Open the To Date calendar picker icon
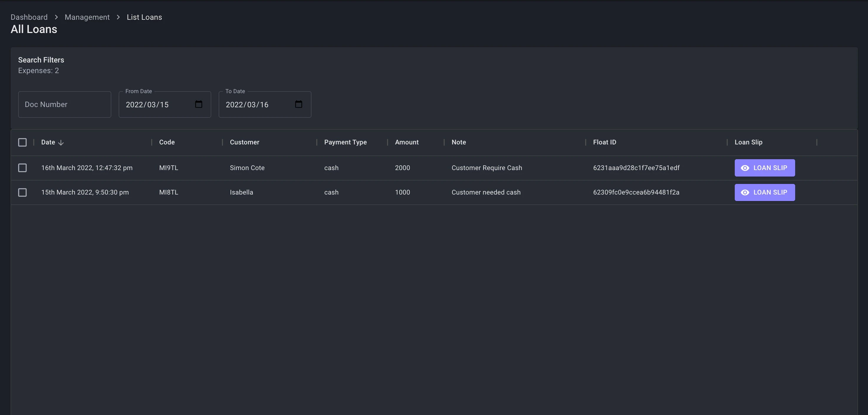 [298, 104]
